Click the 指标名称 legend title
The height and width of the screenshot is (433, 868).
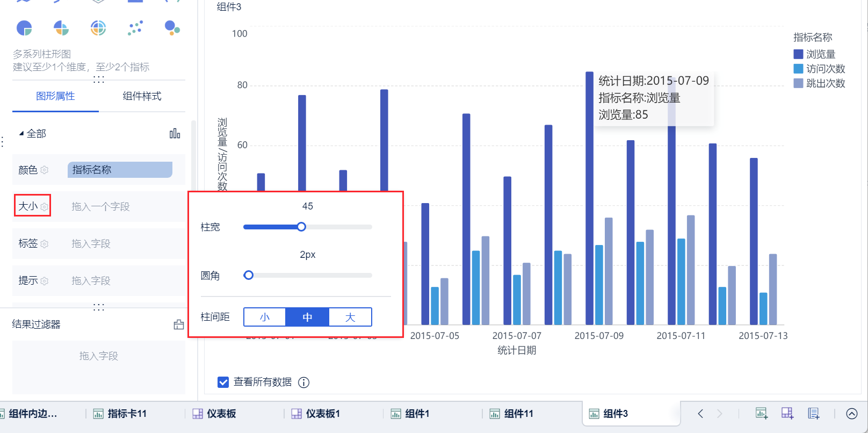tap(813, 38)
